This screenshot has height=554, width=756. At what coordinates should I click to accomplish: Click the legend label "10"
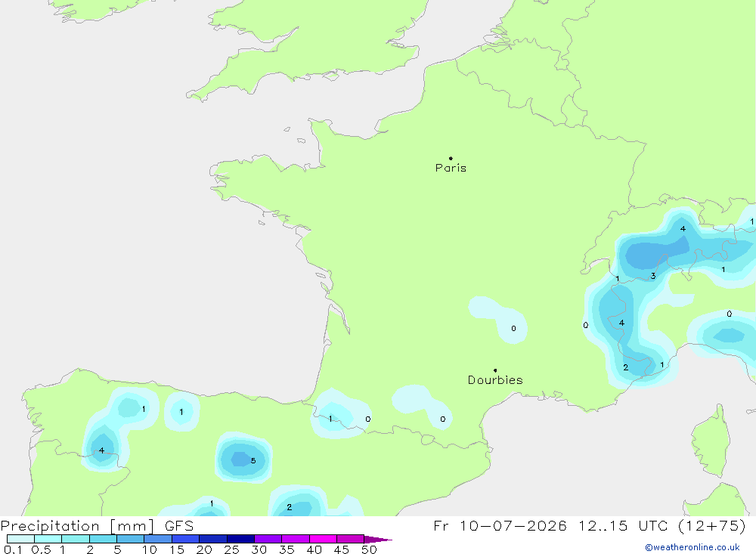pos(149,549)
